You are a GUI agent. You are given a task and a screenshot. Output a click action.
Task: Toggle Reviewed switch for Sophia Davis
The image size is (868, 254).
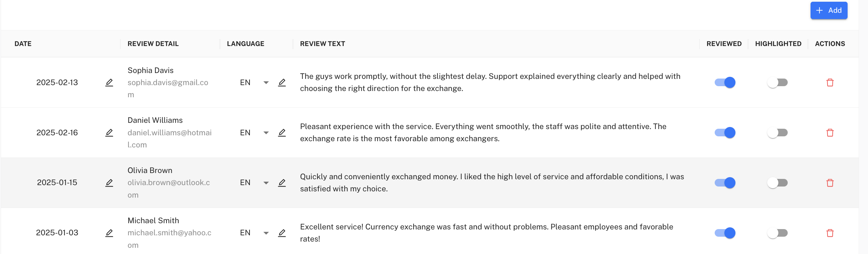pos(725,83)
